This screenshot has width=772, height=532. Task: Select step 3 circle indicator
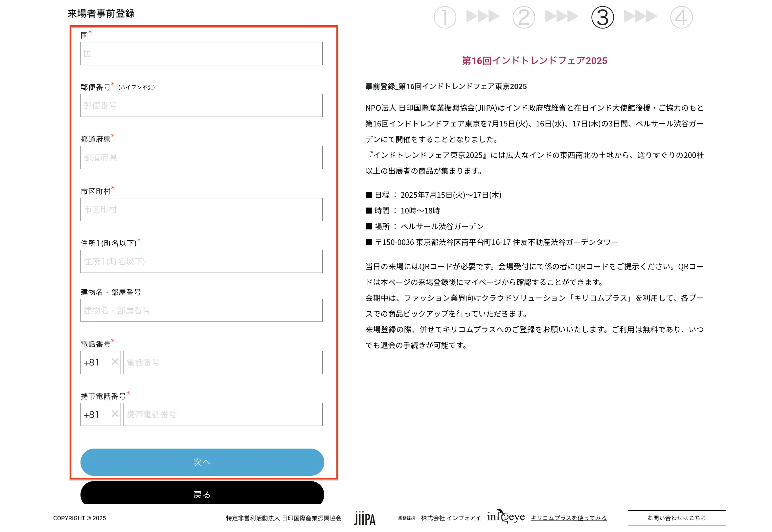tap(602, 17)
